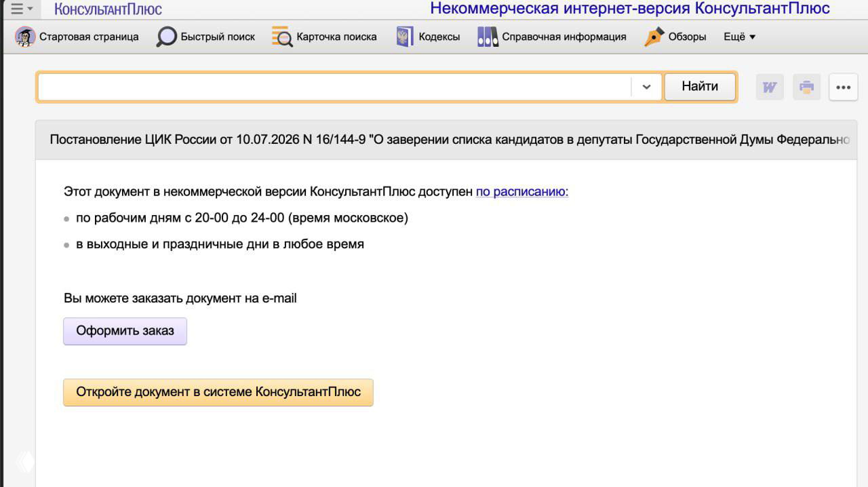Click the Найти button
Screen dimensions: 868x487
(700, 86)
